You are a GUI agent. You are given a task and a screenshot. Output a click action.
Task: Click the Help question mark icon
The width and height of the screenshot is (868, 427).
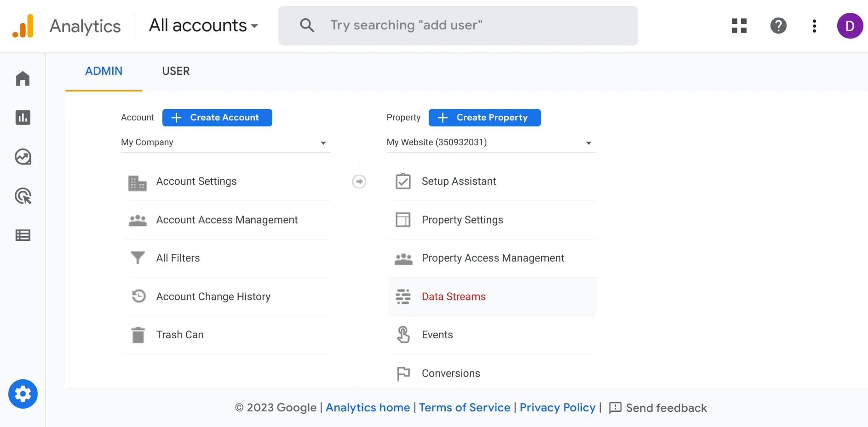tap(778, 26)
